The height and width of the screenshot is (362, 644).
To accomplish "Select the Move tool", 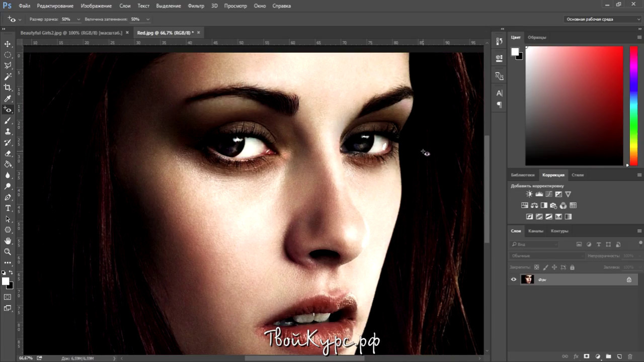I will click(x=8, y=44).
